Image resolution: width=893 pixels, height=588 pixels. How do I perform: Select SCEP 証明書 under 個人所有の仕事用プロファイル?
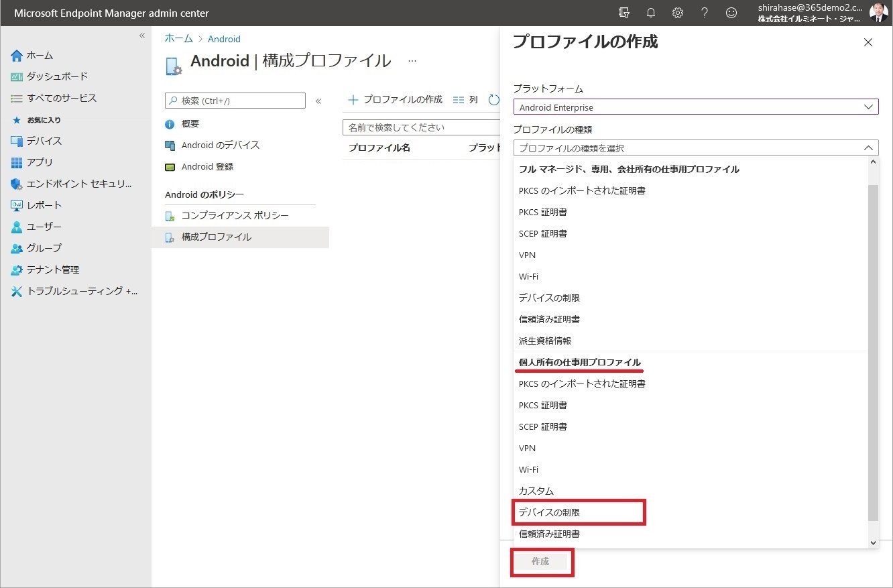click(x=691, y=426)
